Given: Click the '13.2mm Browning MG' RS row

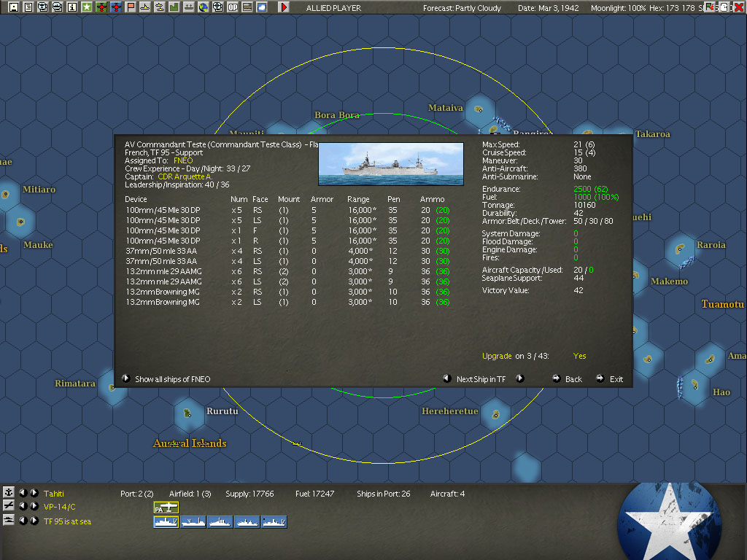Looking at the screenshot, I should coord(287,292).
